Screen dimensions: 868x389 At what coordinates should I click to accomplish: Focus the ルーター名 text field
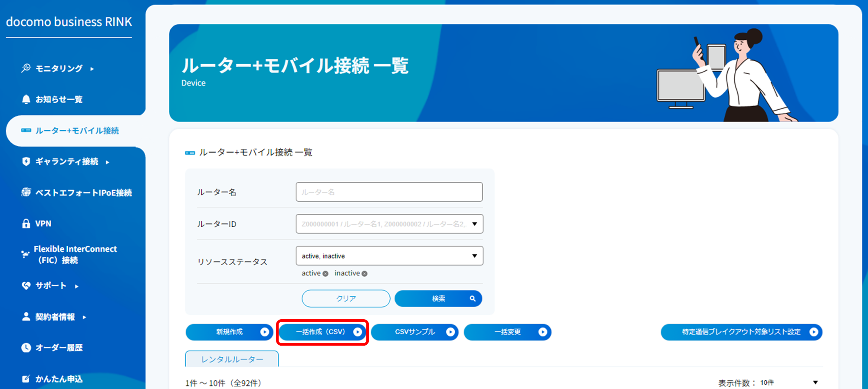point(389,192)
